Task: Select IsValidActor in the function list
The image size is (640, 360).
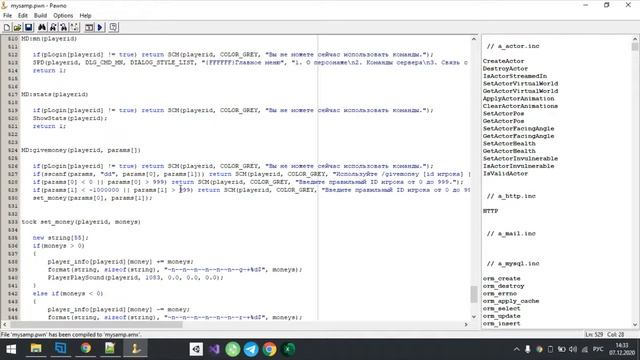Action: coord(505,173)
